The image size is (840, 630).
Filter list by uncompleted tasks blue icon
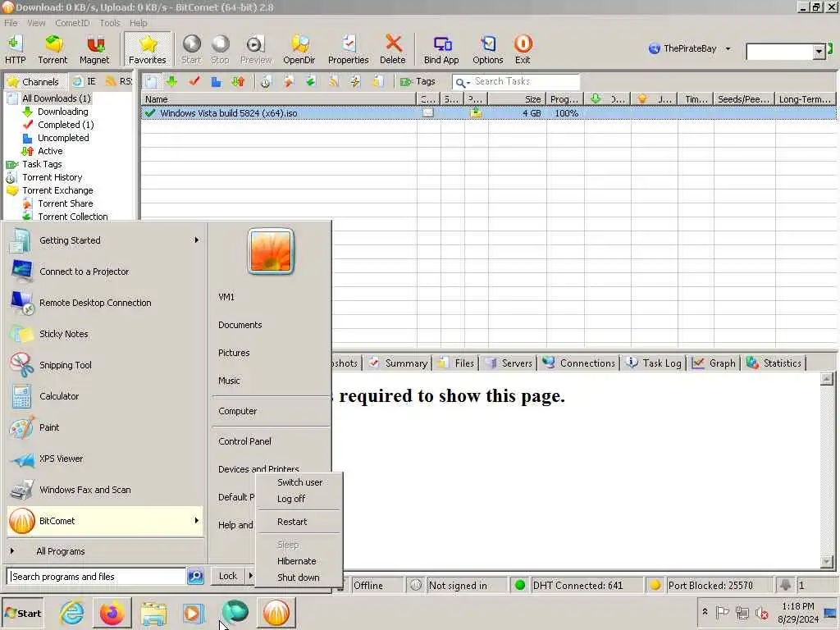(x=216, y=81)
